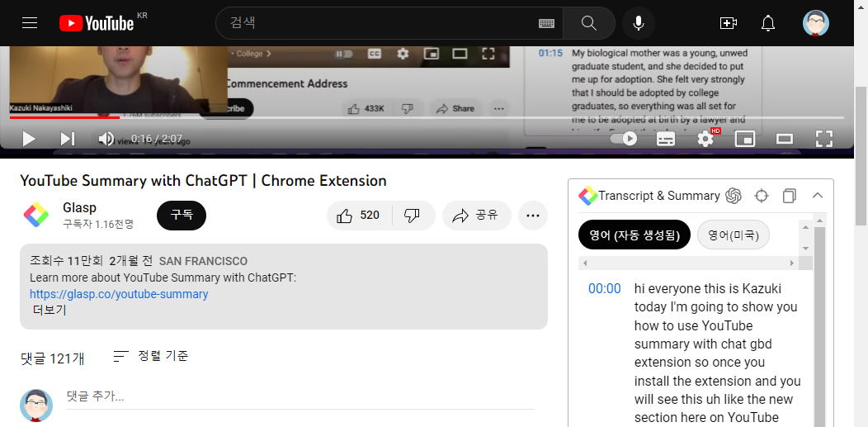Open the account avatar menu in header
This screenshot has width=868, height=427.
coord(816,22)
